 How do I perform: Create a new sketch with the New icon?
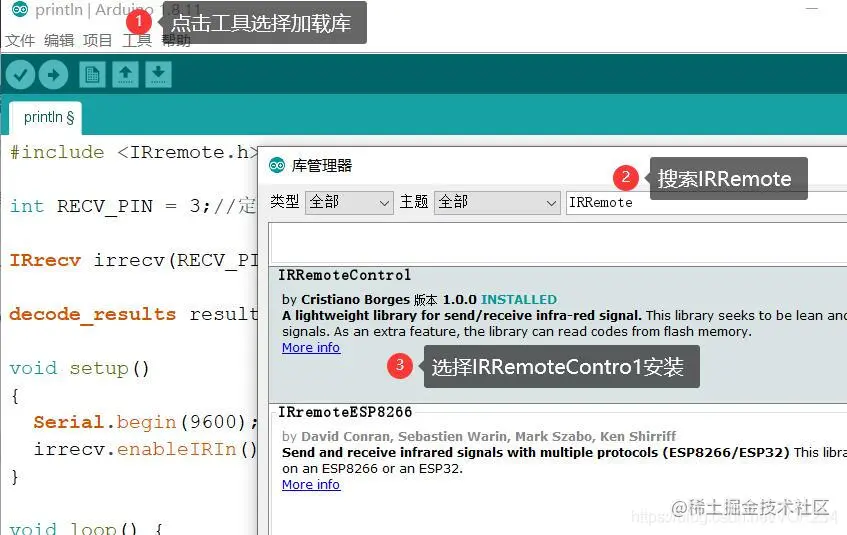tap(92, 75)
